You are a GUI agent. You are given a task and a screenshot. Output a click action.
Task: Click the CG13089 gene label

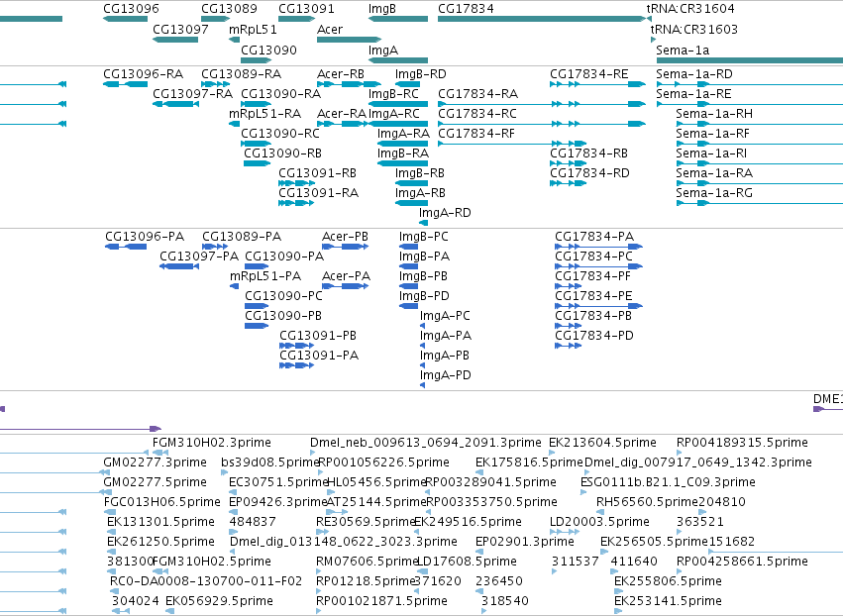(x=229, y=9)
